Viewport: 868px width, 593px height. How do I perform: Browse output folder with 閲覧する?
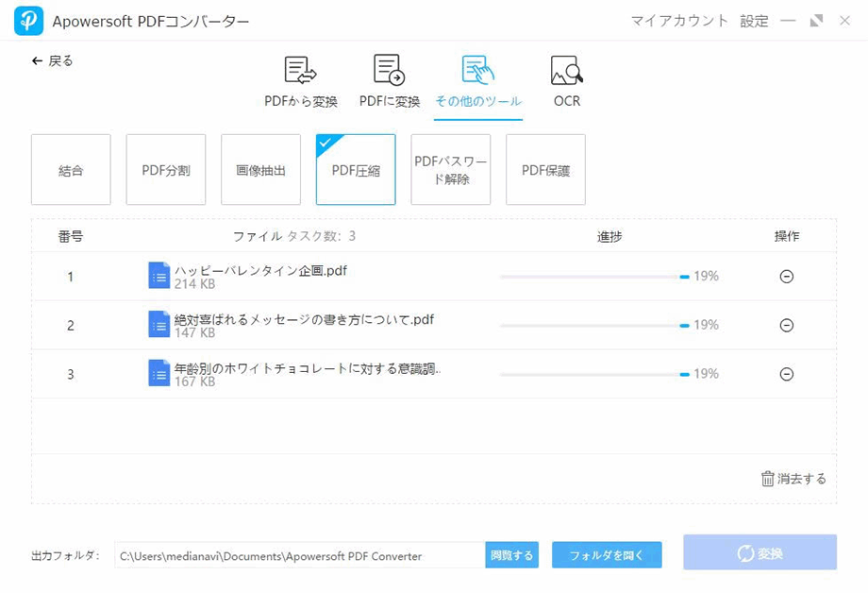coord(512,555)
